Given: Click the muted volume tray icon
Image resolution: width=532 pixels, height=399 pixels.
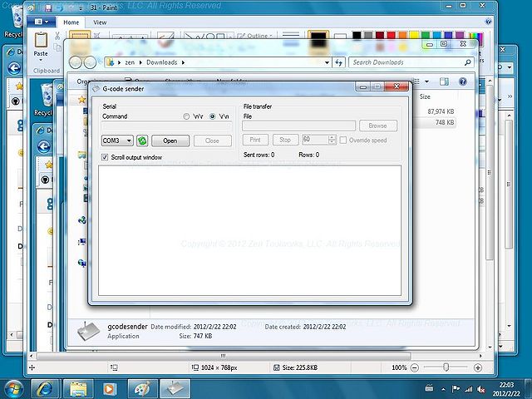Looking at the screenshot, I should pyautogui.click(x=481, y=390).
